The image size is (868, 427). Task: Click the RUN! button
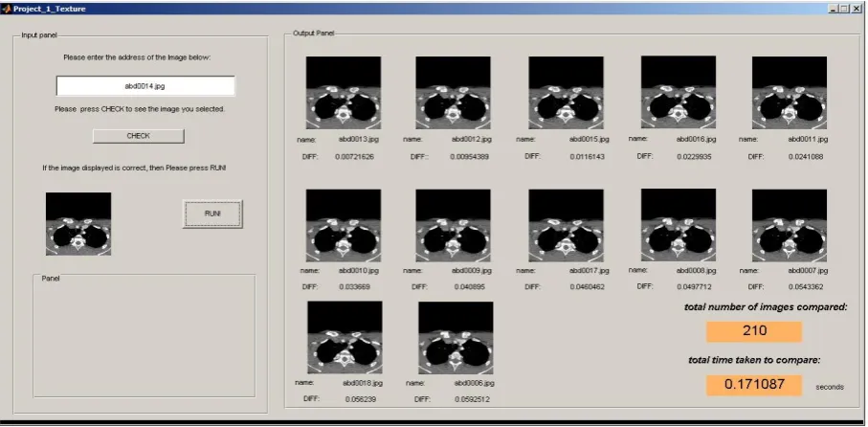212,213
